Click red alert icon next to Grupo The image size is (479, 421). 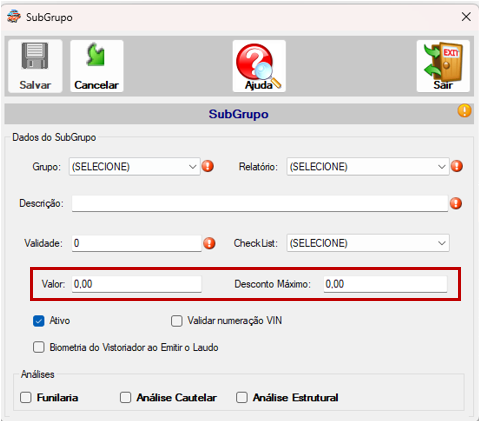[x=208, y=166]
